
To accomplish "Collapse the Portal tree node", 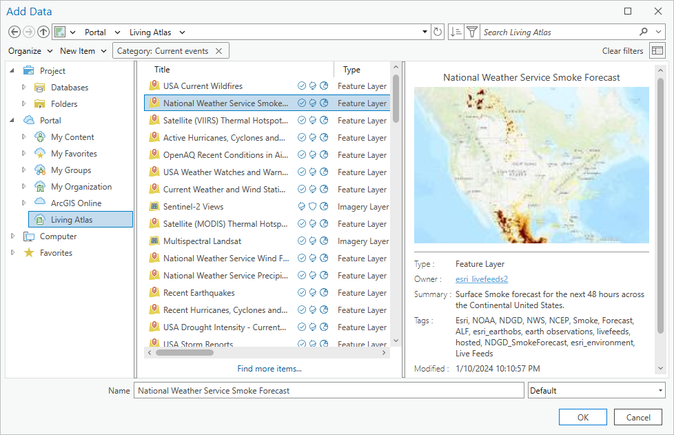I will (x=12, y=120).
